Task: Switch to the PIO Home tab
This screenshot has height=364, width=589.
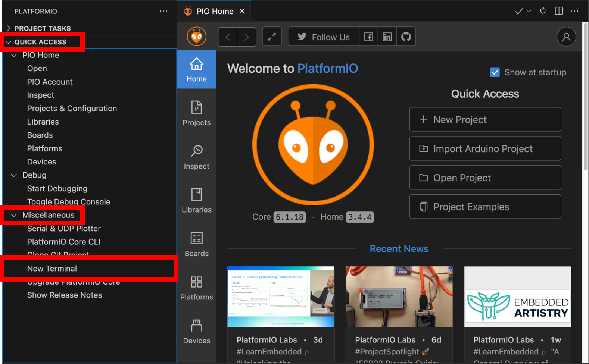Action: pos(215,11)
